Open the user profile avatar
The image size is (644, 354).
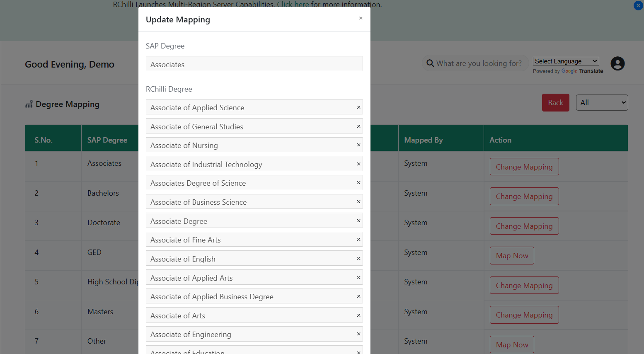tap(617, 64)
